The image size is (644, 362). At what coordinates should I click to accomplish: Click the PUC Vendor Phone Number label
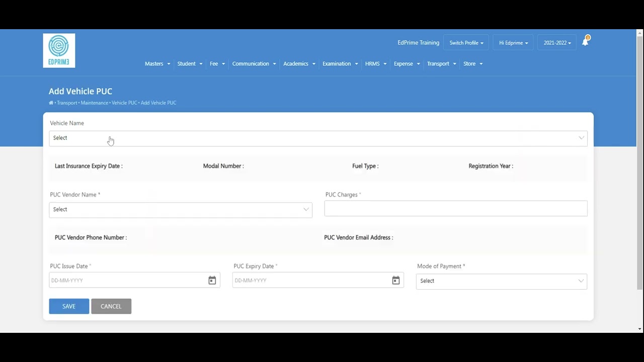click(x=91, y=237)
